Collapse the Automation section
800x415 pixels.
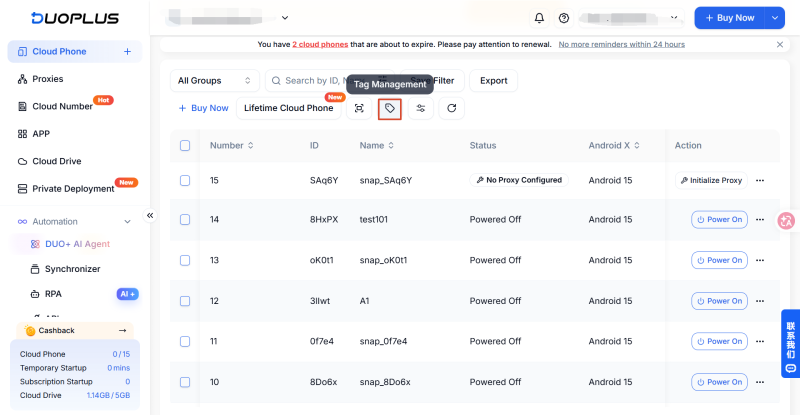pos(128,222)
